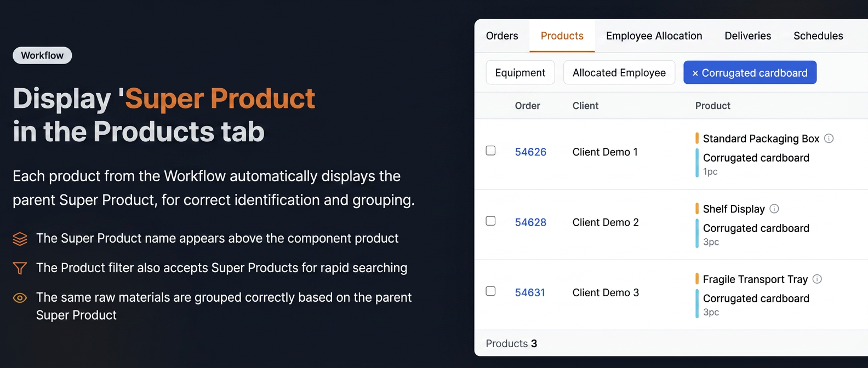
Task: Open the Deliveries tab
Action: point(747,36)
